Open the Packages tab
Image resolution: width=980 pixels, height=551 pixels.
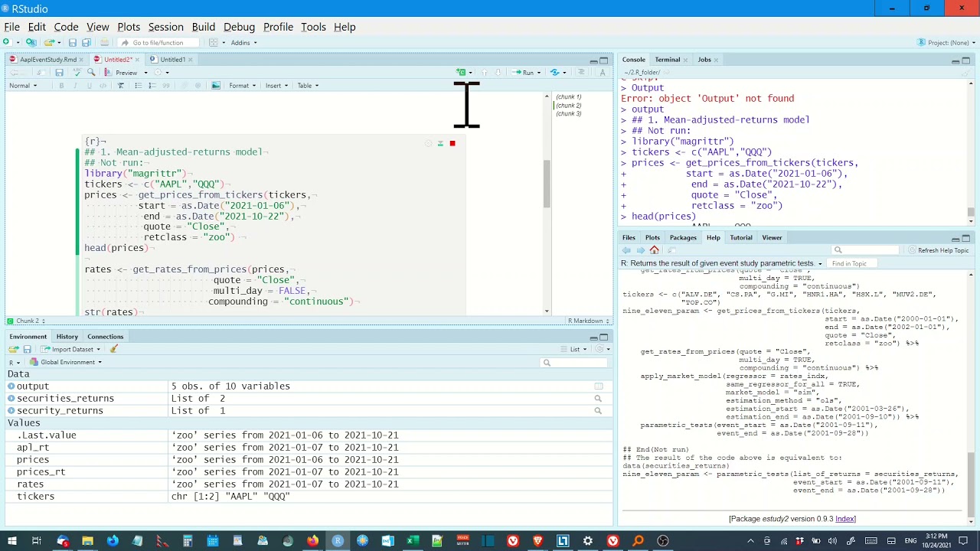(x=683, y=238)
